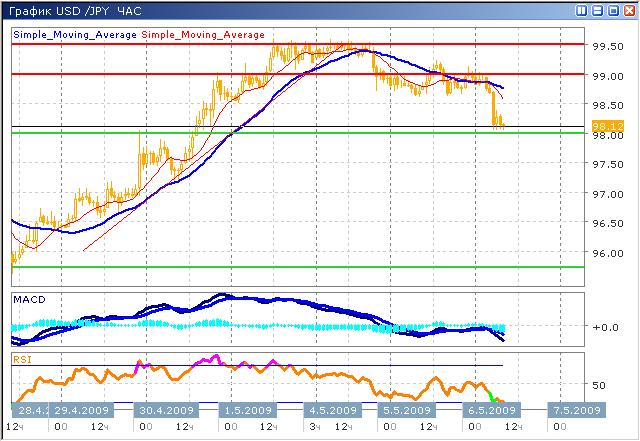The image size is (640, 441).
Task: Close the USD/JPY chart window
Action: tap(628, 10)
